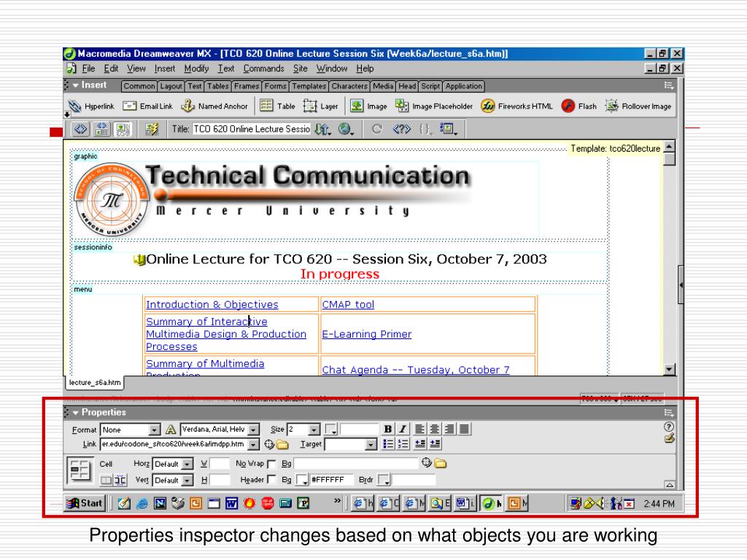This screenshot has height=560, width=747.
Task: Insert a Named Anchor
Action: (214, 106)
